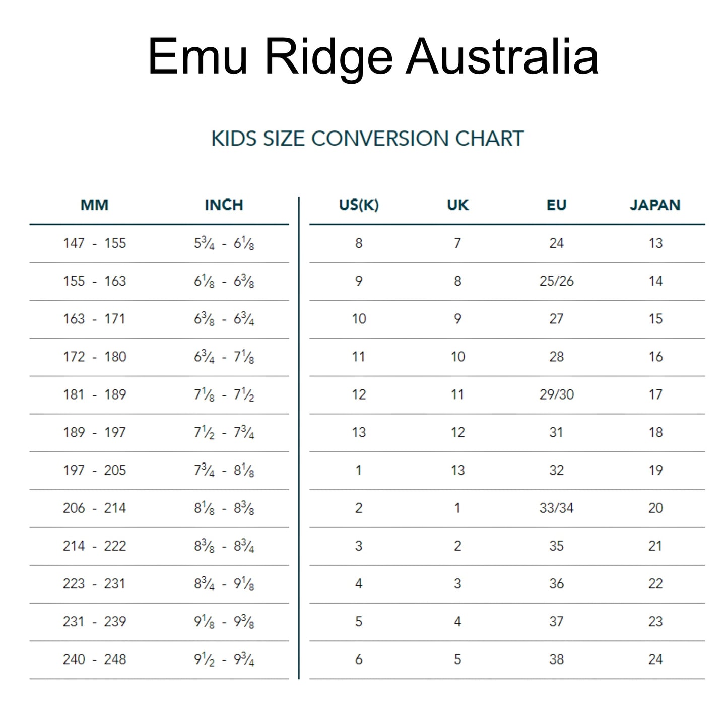The height and width of the screenshot is (728, 728).
Task: Select Japan size 23 cell
Action: [655, 621]
